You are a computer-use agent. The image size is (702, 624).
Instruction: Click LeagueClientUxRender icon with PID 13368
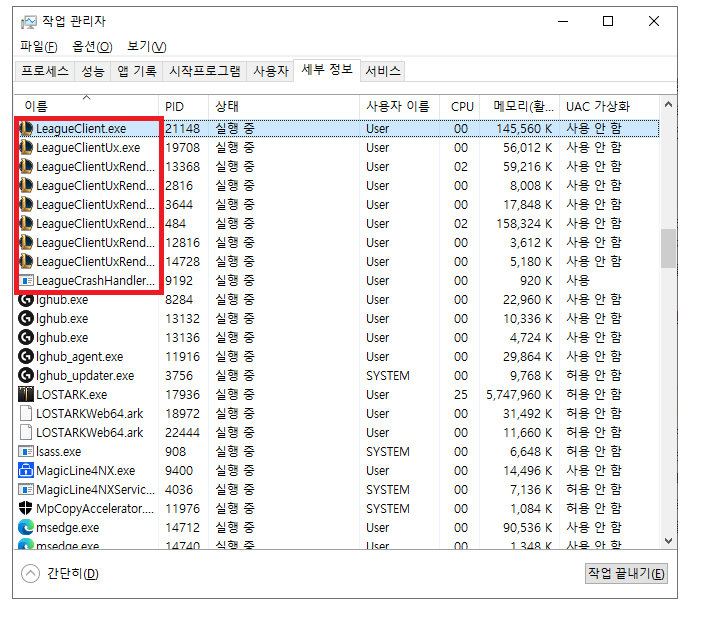click(26, 167)
